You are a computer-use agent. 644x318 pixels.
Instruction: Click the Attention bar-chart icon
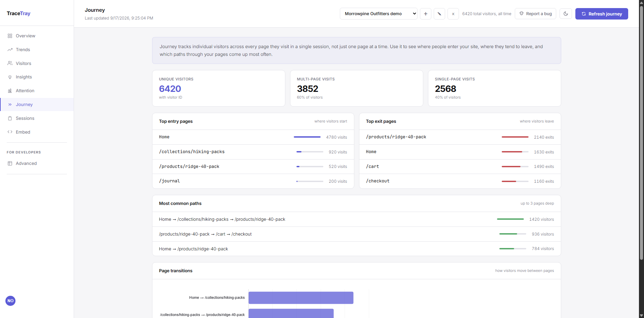tap(10, 91)
